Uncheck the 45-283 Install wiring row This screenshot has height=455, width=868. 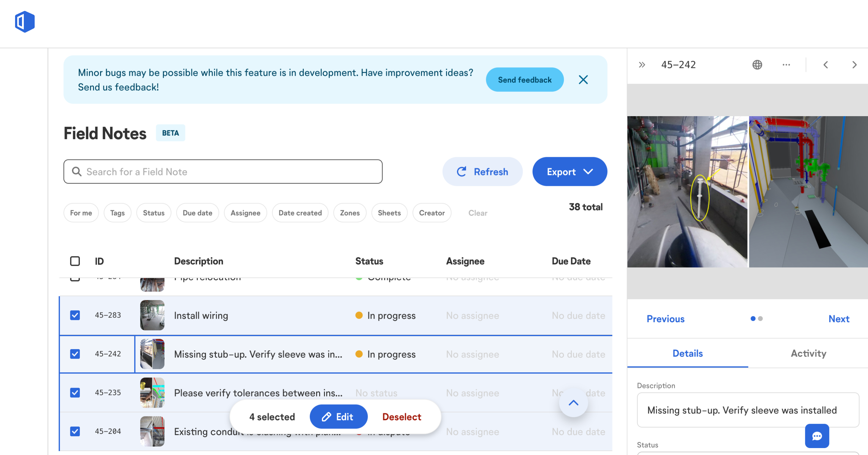[75, 315]
